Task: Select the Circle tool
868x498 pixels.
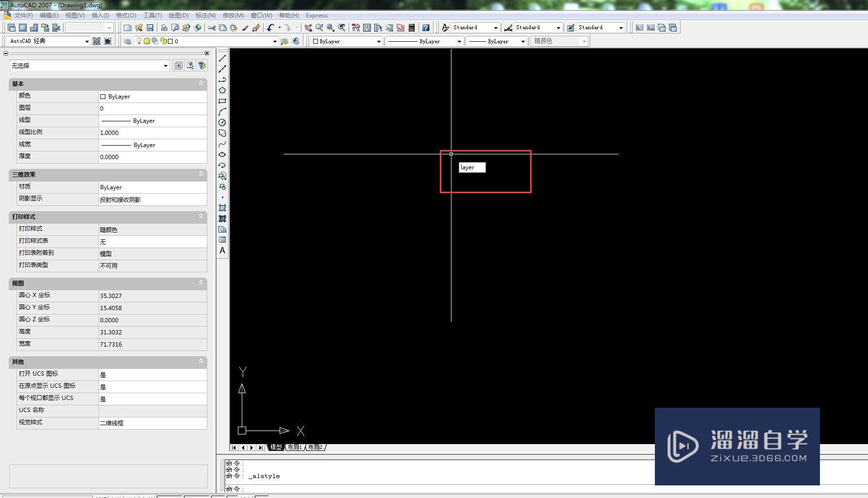Action: tap(222, 122)
